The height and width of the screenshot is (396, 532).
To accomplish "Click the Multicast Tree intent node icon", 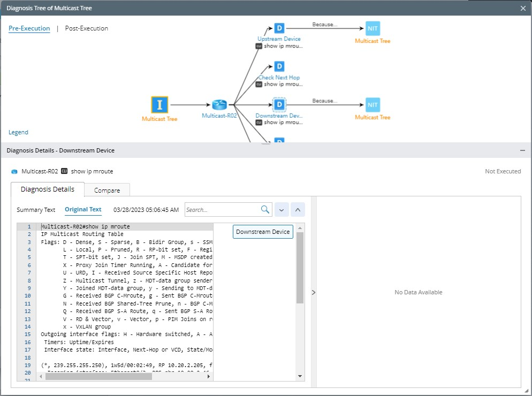I will pyautogui.click(x=159, y=105).
